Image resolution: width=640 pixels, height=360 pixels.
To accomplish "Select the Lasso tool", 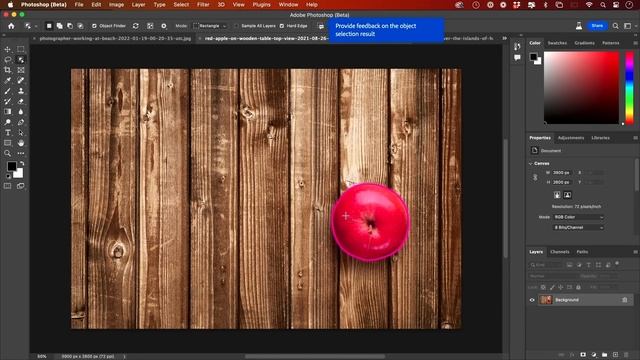I will click(7, 60).
